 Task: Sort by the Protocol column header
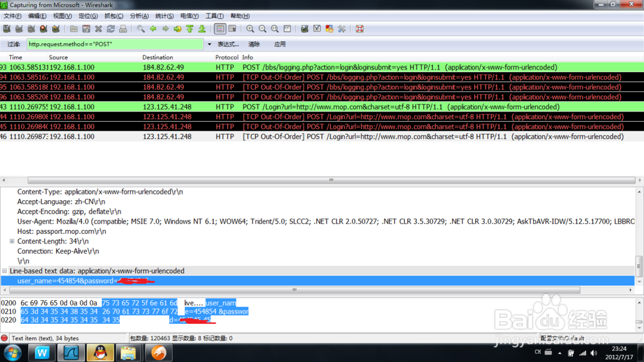point(227,57)
